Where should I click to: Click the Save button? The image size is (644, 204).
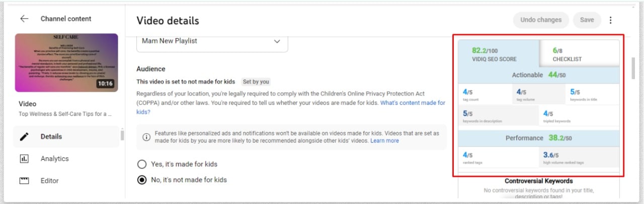click(587, 20)
